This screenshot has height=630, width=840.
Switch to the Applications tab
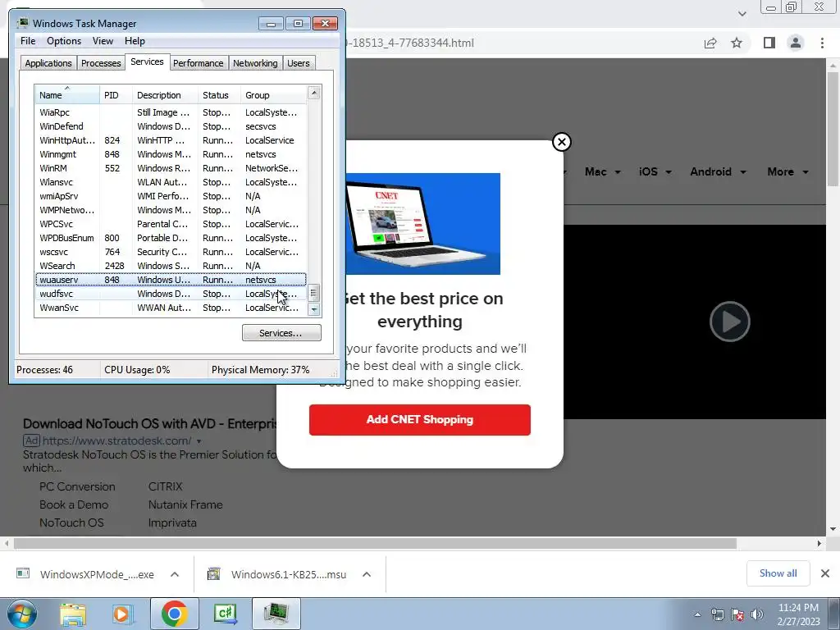tap(48, 63)
